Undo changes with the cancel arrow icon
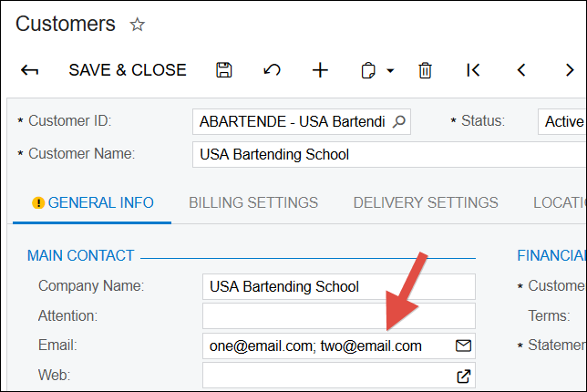Image resolution: width=587 pixels, height=392 pixels. click(x=272, y=70)
